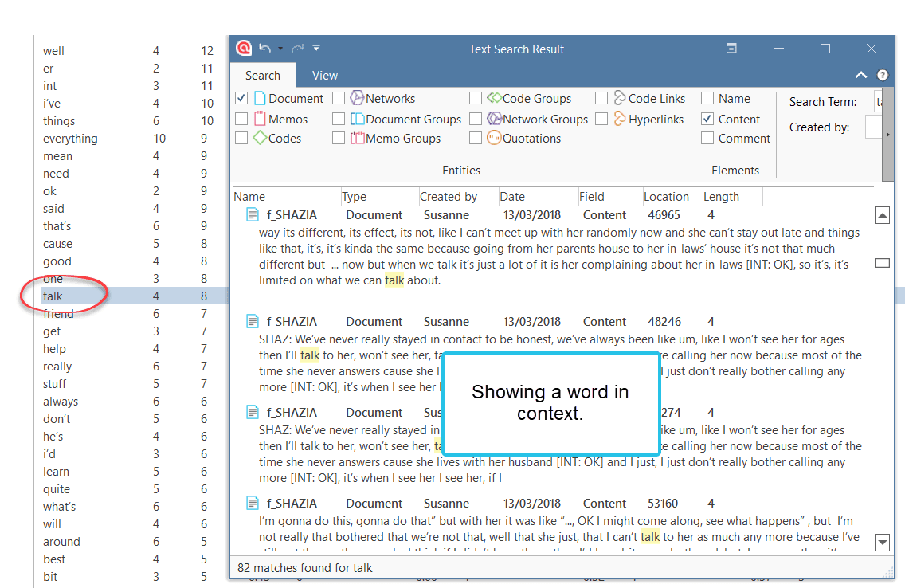Open the quick access toolbar customize dropdown

(316, 49)
